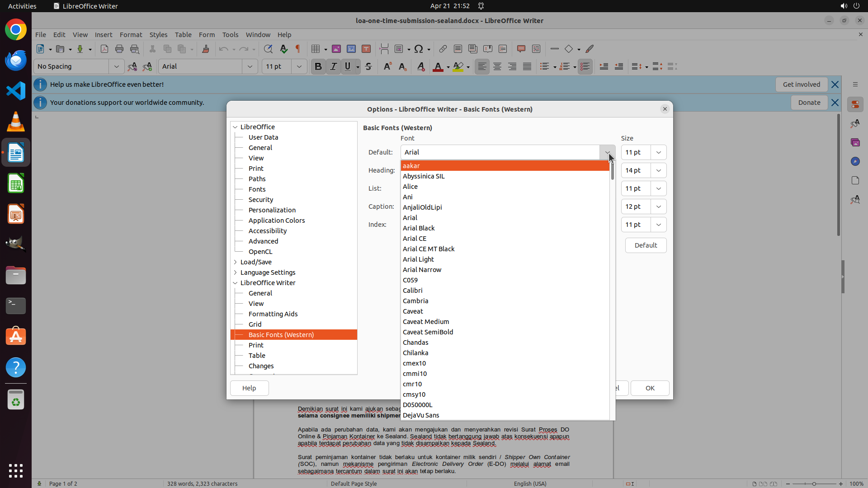868x488 pixels.
Task: Toggle Justified alignment button
Action: pos(527,66)
